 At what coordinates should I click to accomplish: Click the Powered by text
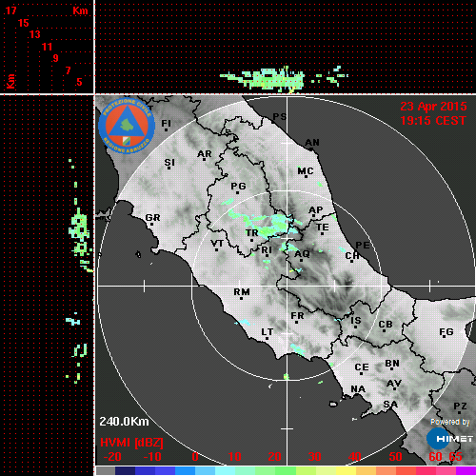coord(450,422)
